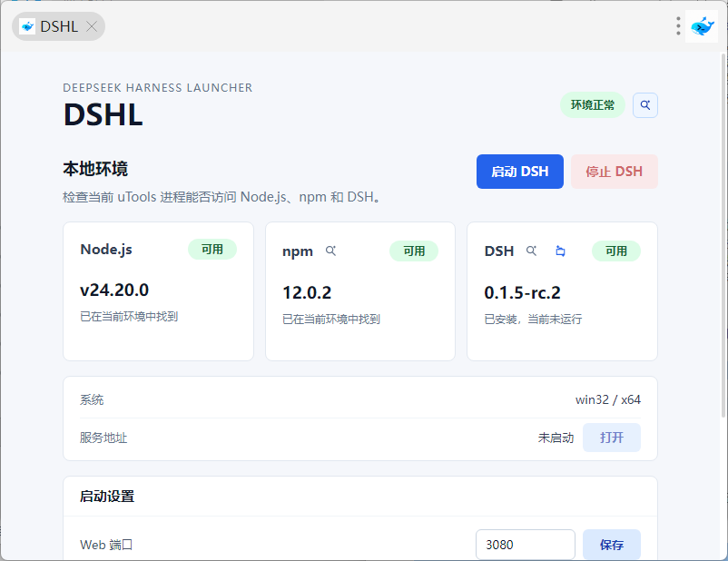The width and height of the screenshot is (728, 561).
Task: Start DSH with the 启动 DSH button
Action: (x=519, y=172)
